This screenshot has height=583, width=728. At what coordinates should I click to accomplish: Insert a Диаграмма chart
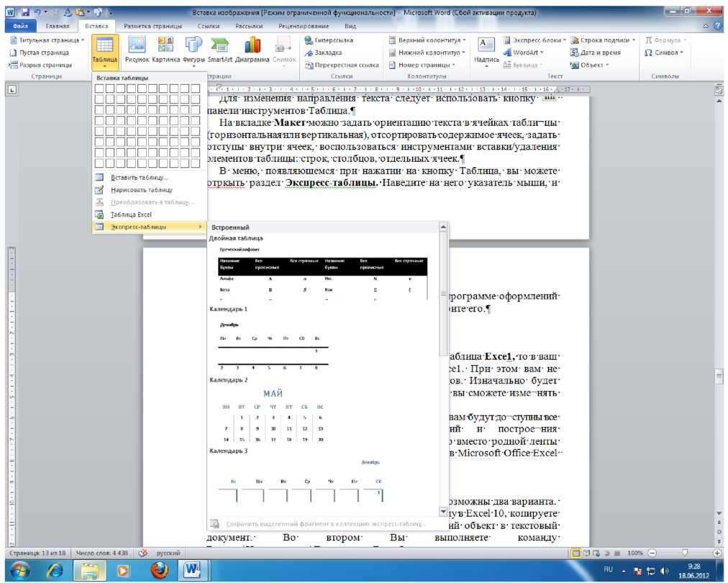[x=252, y=50]
